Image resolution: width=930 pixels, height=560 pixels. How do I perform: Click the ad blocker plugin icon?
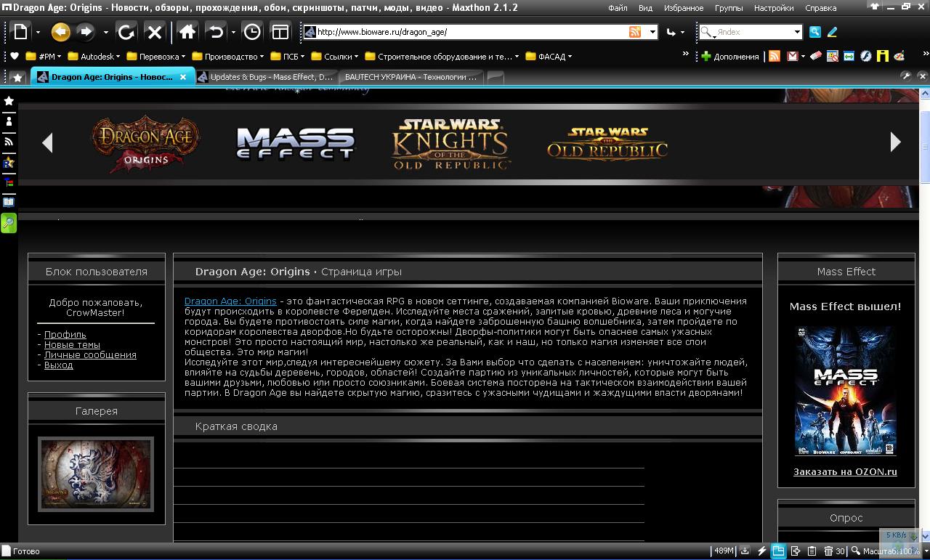pos(832,56)
